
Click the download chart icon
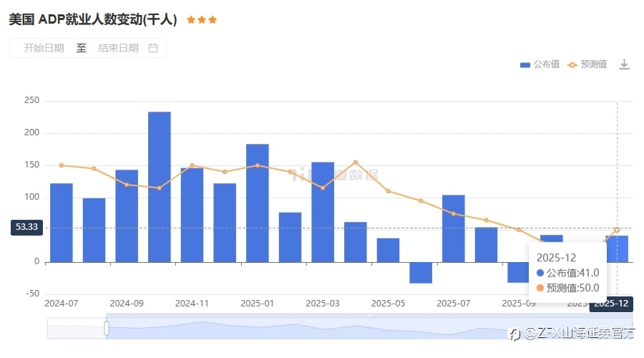tap(624, 64)
